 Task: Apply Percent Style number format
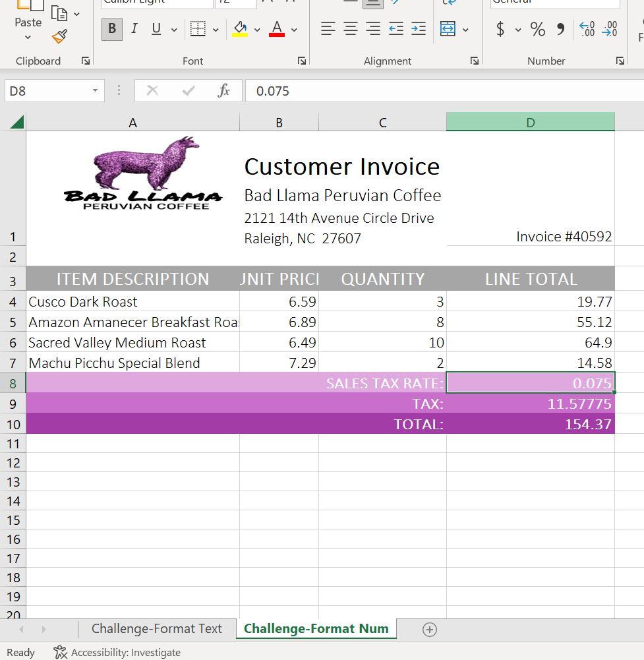tap(538, 29)
